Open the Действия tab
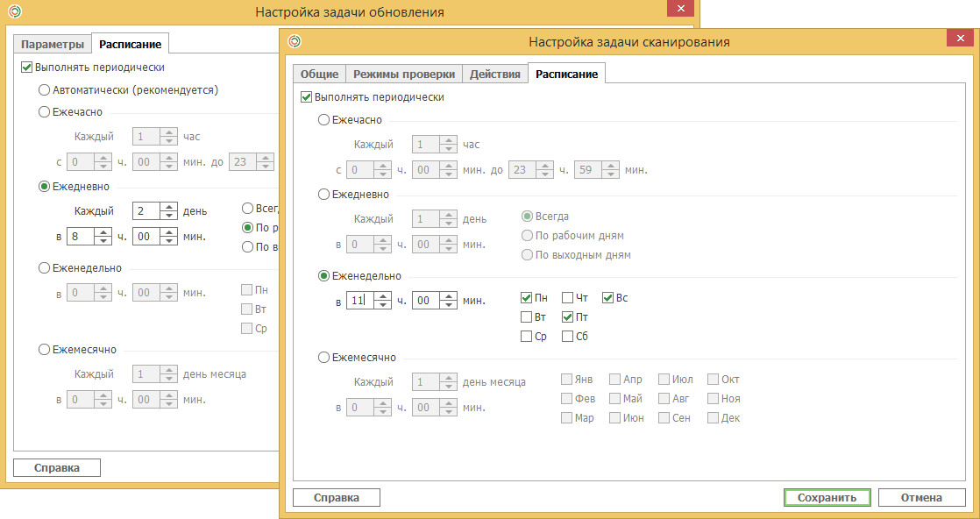Image resolution: width=980 pixels, height=519 pixels. point(495,74)
